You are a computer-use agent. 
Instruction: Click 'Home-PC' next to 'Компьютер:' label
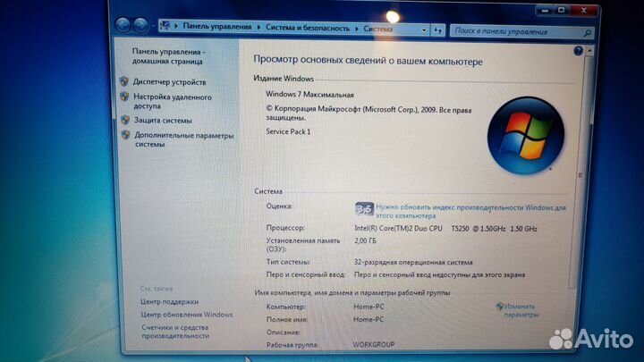click(369, 307)
